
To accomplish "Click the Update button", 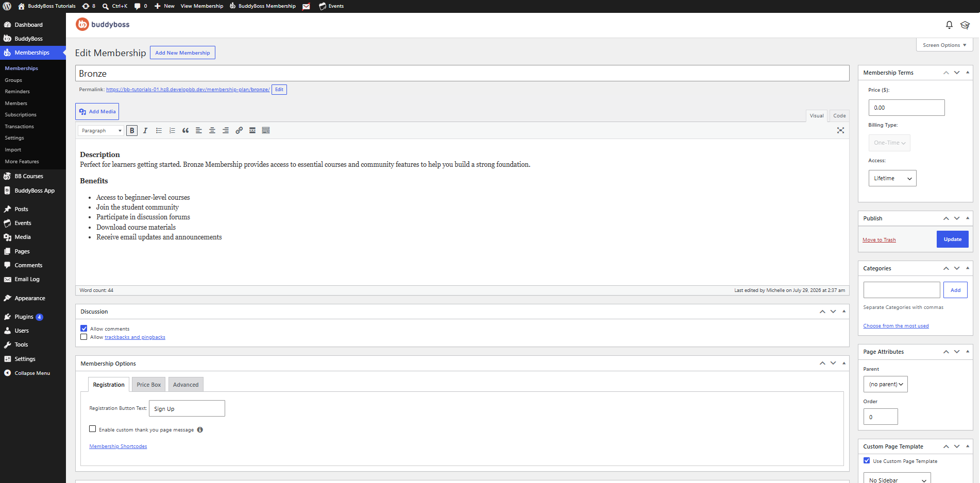I will (x=952, y=239).
